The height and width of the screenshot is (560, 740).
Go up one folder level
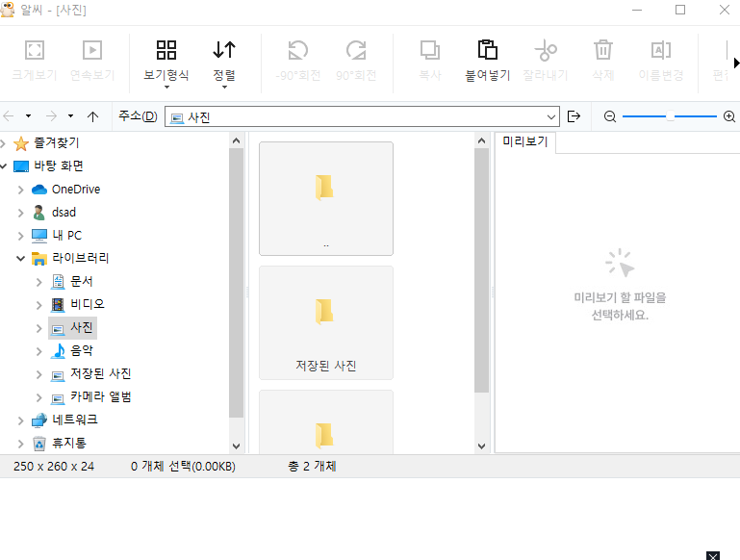point(93,116)
